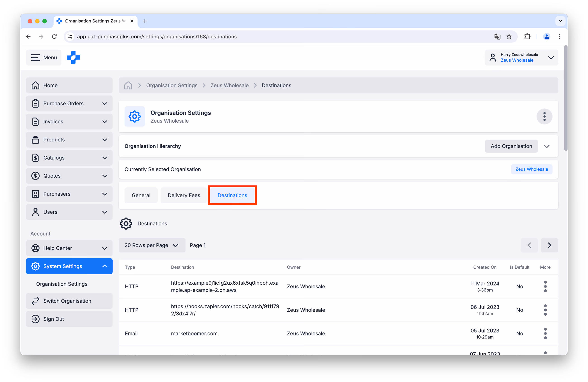Open More options for the marketboomer.com row
This screenshot has width=588, height=382.
(545, 333)
